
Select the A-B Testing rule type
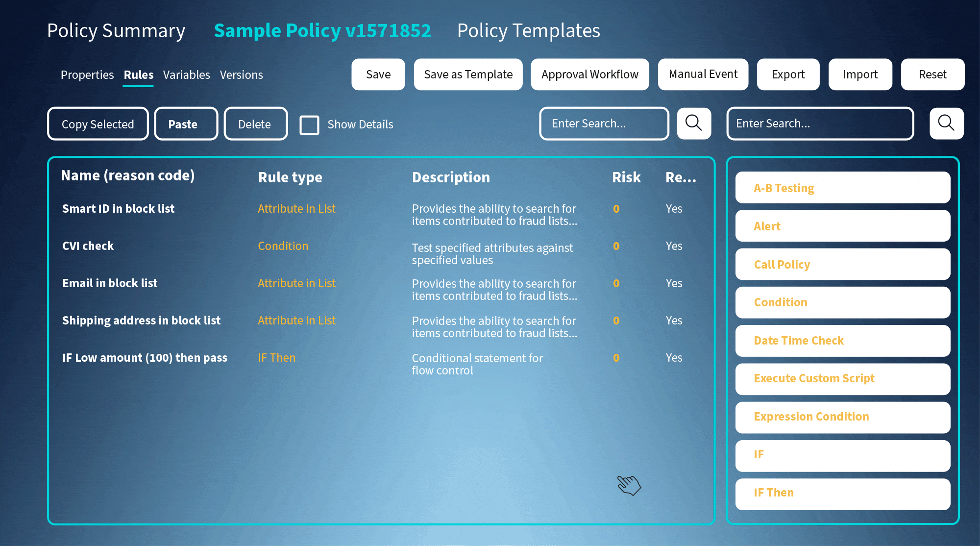842,188
